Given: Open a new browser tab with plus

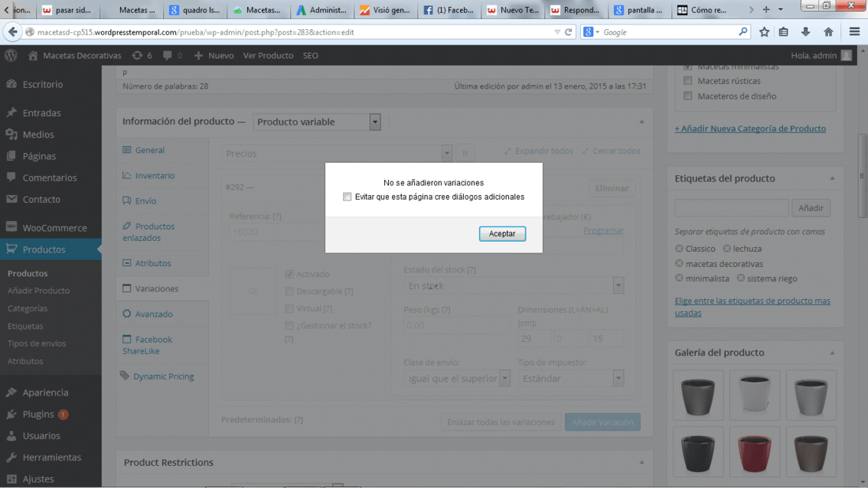Looking at the screenshot, I should tap(766, 9).
